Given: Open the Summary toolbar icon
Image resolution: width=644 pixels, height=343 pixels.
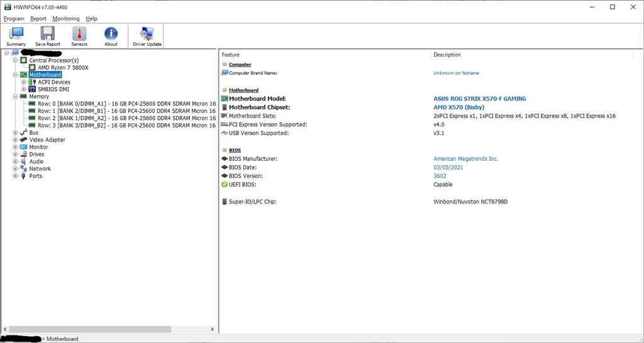Looking at the screenshot, I should click(16, 36).
